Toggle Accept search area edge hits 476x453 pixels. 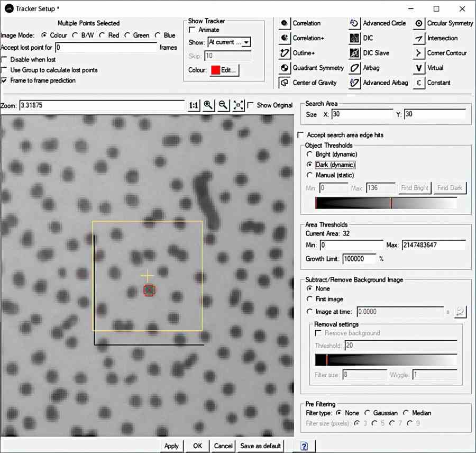pos(300,135)
